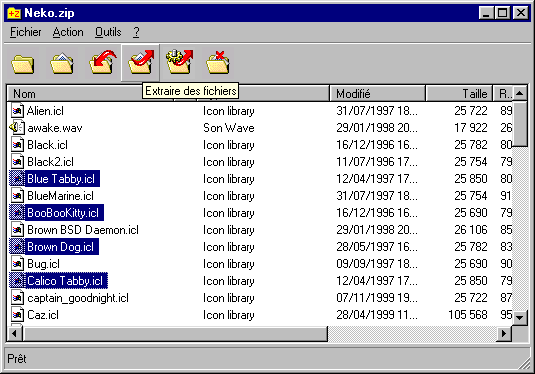Sort by the Taille column header
535x374 pixels.
pyautogui.click(x=459, y=93)
